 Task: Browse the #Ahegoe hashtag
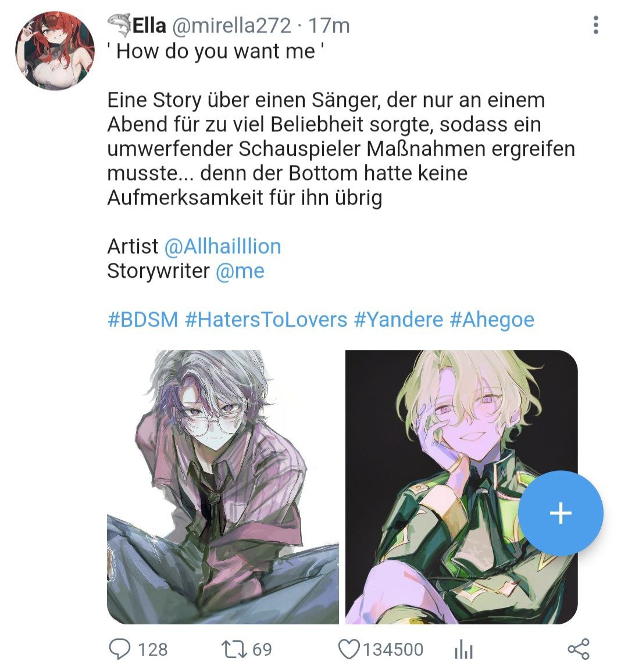492,320
